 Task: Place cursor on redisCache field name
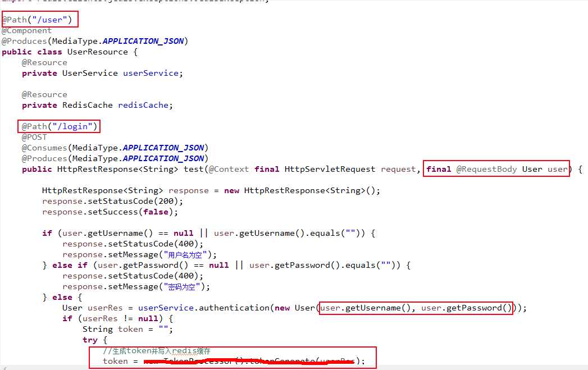click(x=143, y=105)
